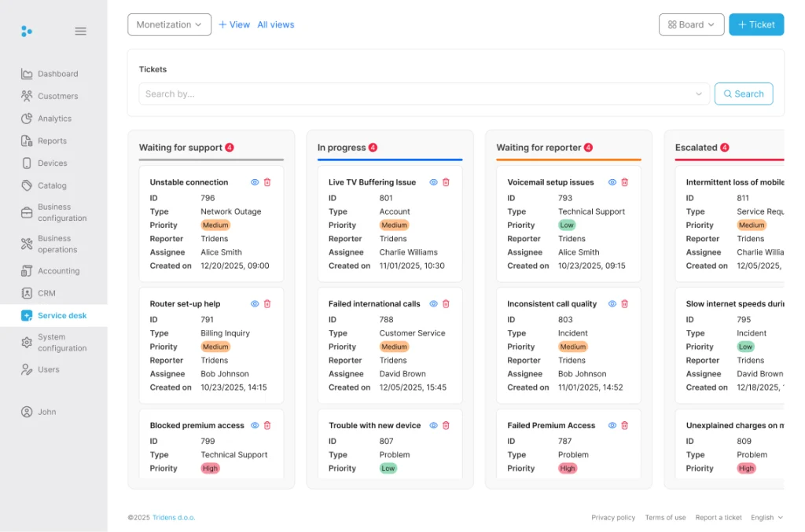Click trash icon on Inconsistent call quality
805x532 pixels.
point(625,304)
